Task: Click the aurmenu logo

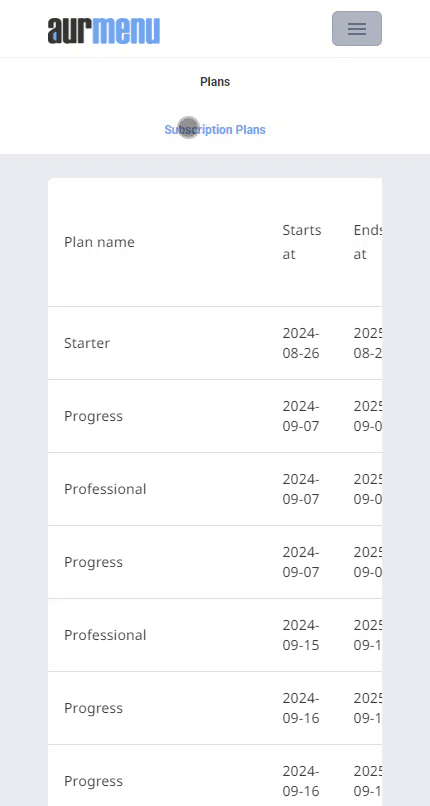Action: pyautogui.click(x=104, y=30)
